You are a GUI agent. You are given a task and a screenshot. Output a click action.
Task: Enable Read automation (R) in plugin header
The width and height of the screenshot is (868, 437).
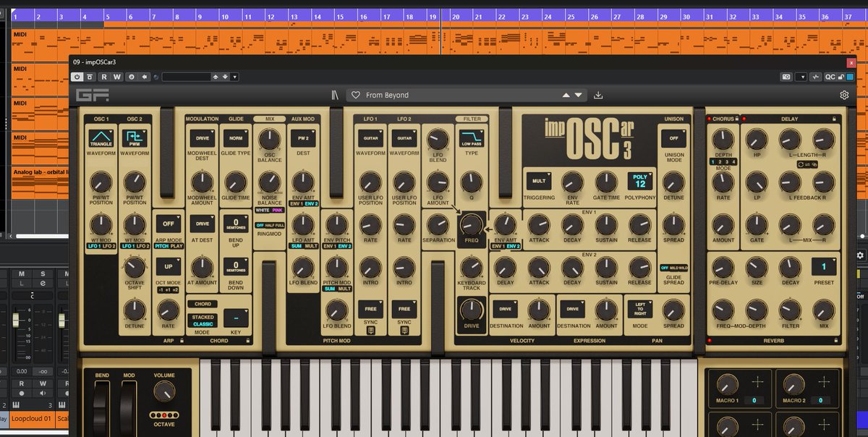point(103,77)
